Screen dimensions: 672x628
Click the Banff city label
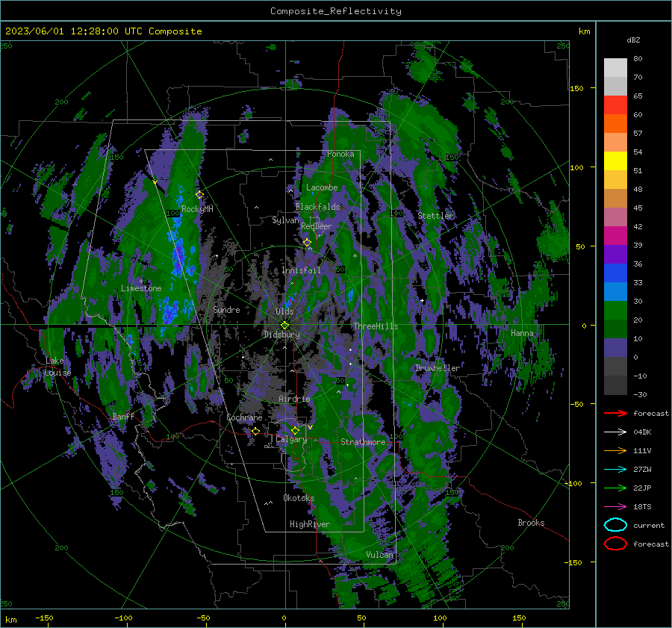tap(123, 416)
